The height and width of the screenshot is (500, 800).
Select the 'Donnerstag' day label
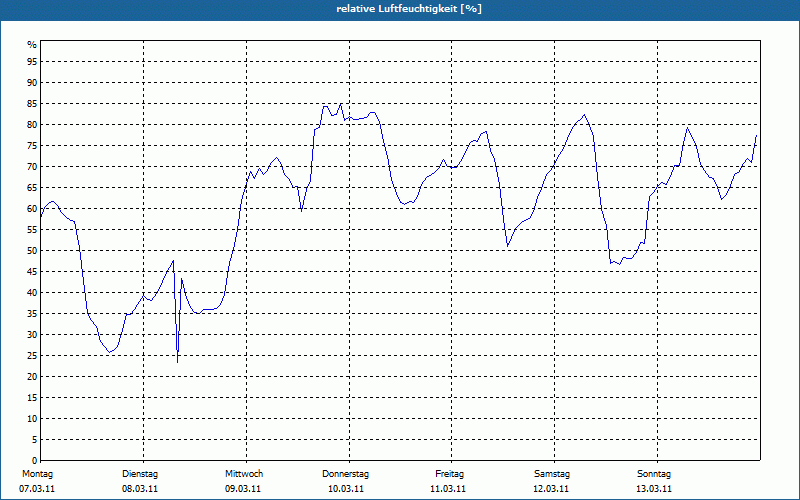(345, 474)
